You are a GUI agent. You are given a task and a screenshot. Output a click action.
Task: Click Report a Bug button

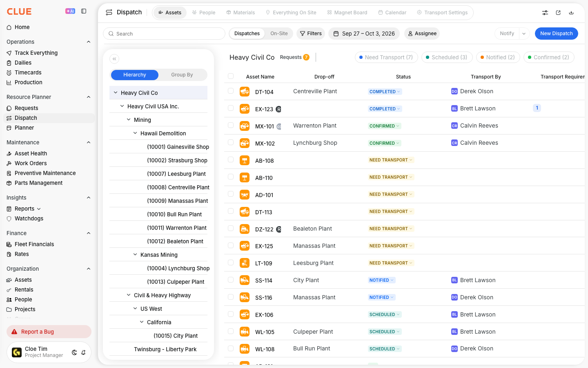click(49, 332)
